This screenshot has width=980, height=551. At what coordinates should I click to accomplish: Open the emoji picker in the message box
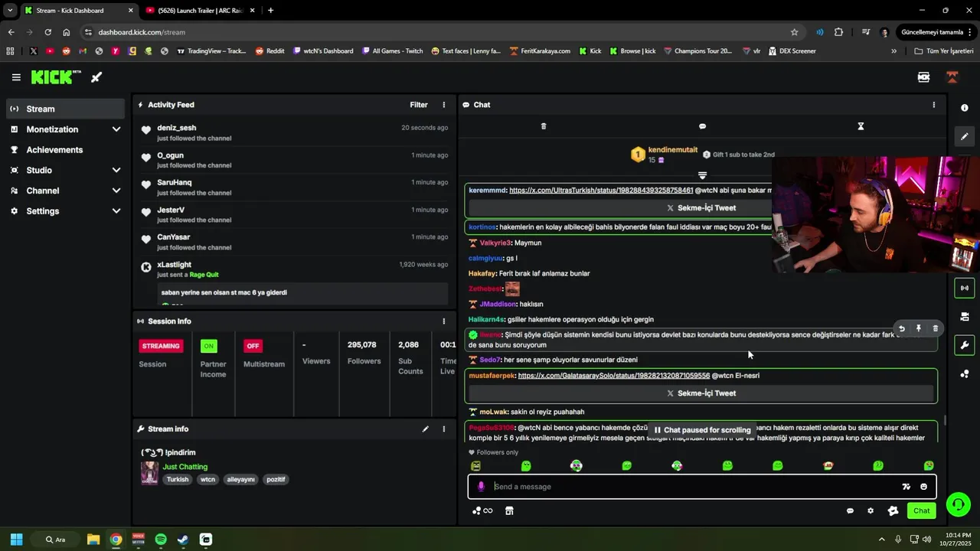(x=924, y=487)
